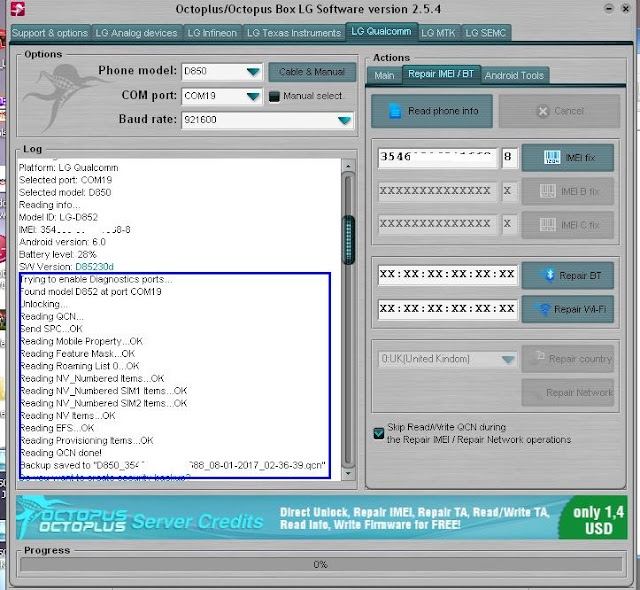Click the Server Credits banner ad
640x590 pixels.
[322, 517]
